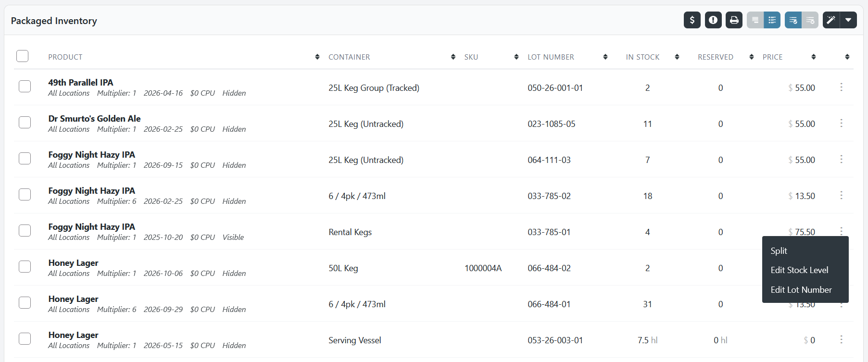Open row actions for 49th Parallel IPA
Image resolution: width=868 pixels, height=362 pixels.
click(x=841, y=87)
